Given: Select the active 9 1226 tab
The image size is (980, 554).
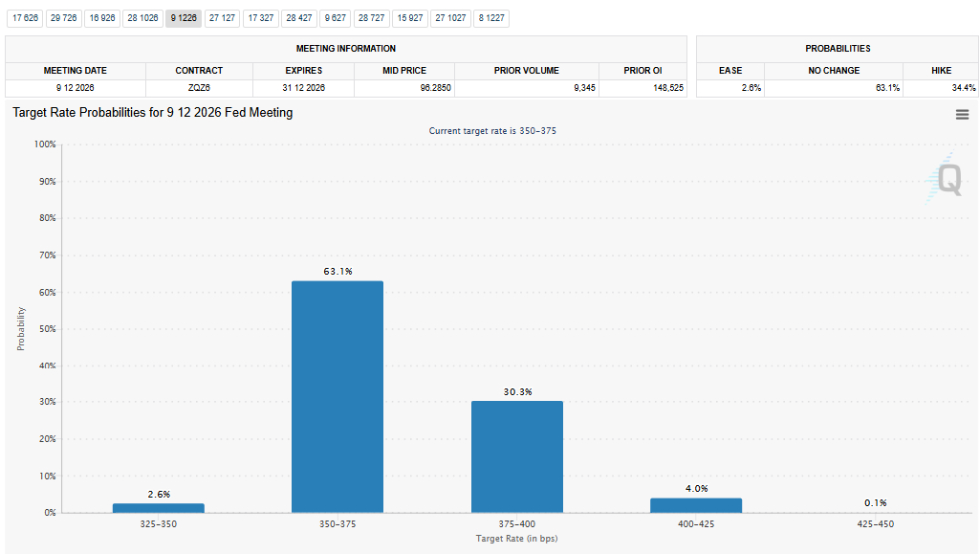Looking at the screenshot, I should pyautogui.click(x=184, y=18).
